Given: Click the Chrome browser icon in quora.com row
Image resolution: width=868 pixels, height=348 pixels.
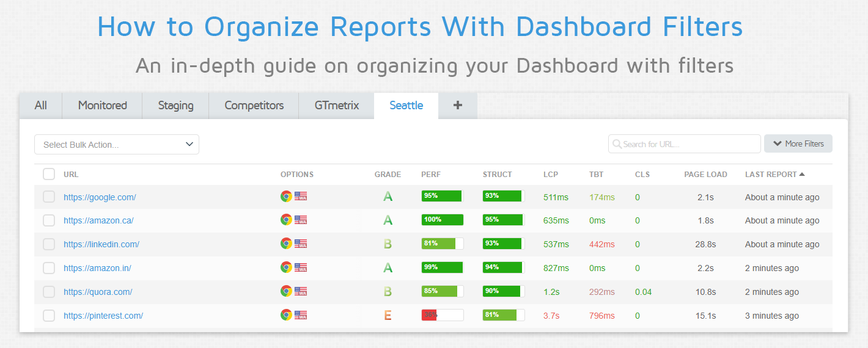Looking at the screenshot, I should click(286, 292).
